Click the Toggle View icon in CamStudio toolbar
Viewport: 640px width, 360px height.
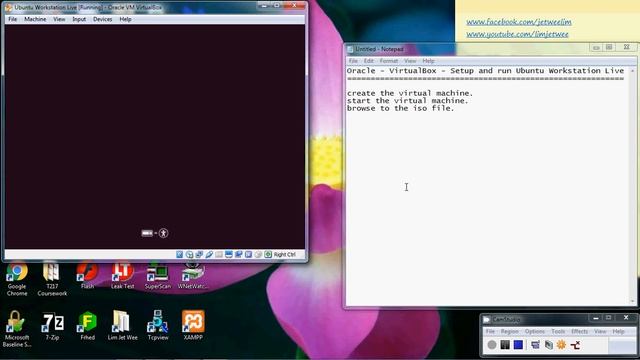click(535, 345)
